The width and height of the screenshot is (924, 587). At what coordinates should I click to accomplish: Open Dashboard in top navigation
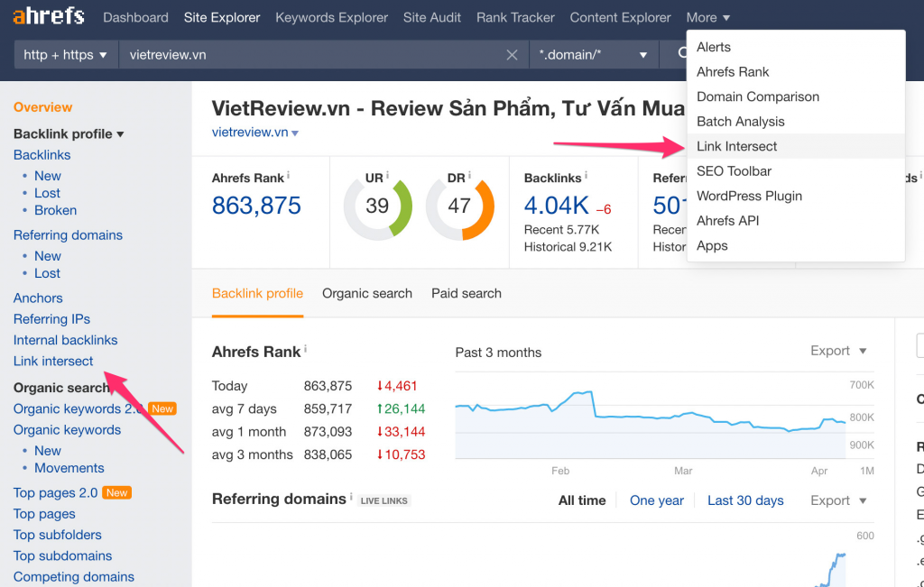pyautogui.click(x=135, y=18)
